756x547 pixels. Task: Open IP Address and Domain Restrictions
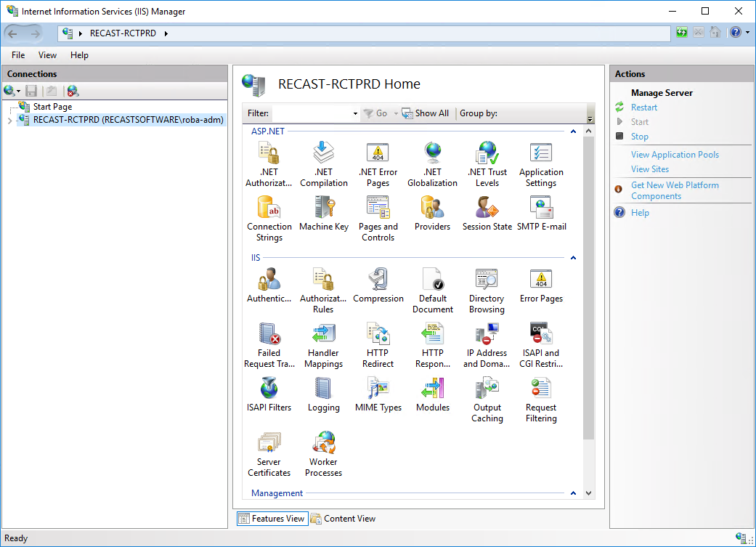(x=487, y=345)
